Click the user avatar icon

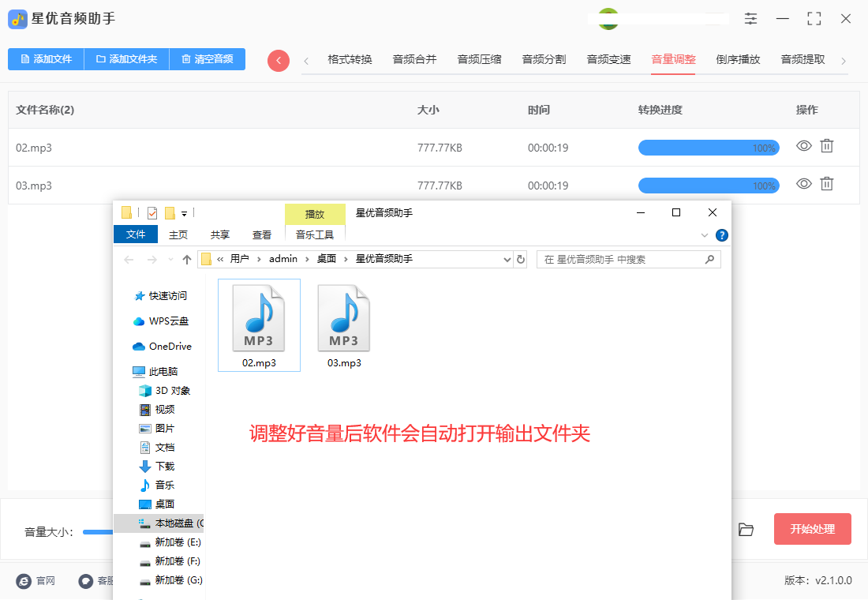(608, 19)
